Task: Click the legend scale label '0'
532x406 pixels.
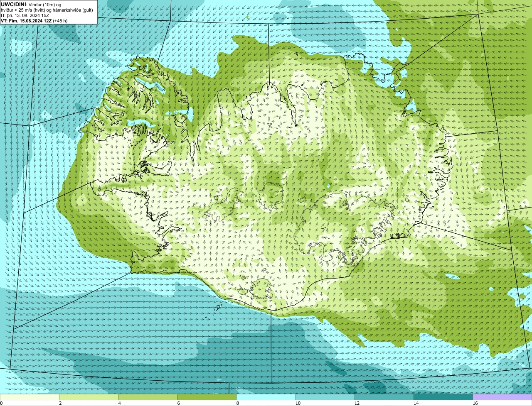Action: tap(1, 403)
